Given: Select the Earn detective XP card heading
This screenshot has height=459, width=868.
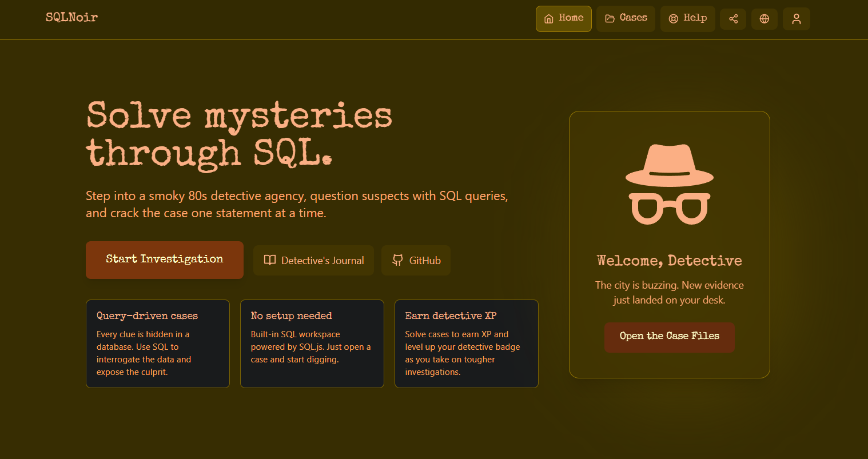Looking at the screenshot, I should point(451,316).
